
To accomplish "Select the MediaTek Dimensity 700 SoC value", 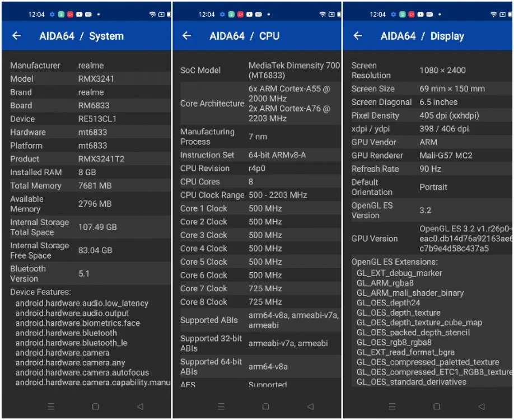I will pyautogui.click(x=294, y=70).
